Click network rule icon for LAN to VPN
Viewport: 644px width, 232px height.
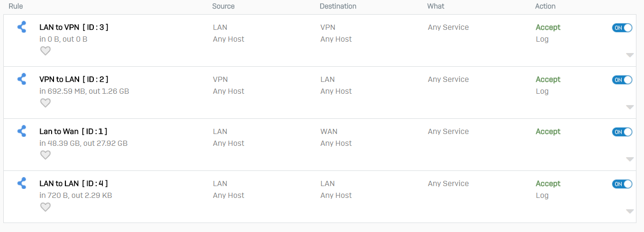[x=21, y=27]
